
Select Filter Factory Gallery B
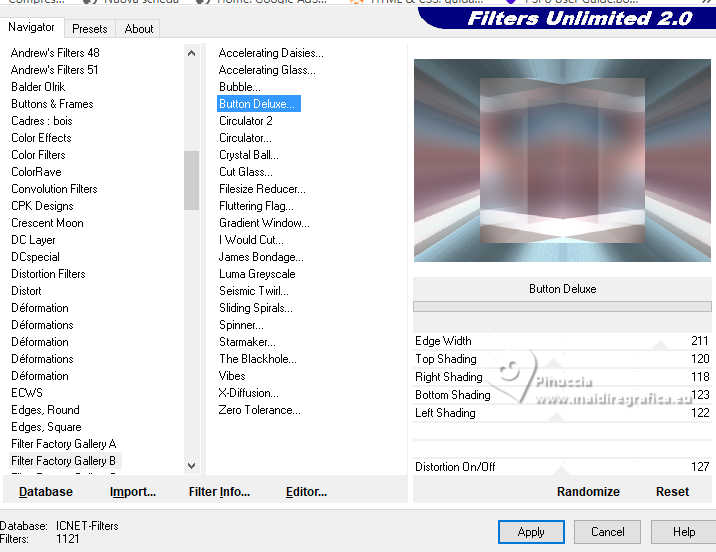63,461
